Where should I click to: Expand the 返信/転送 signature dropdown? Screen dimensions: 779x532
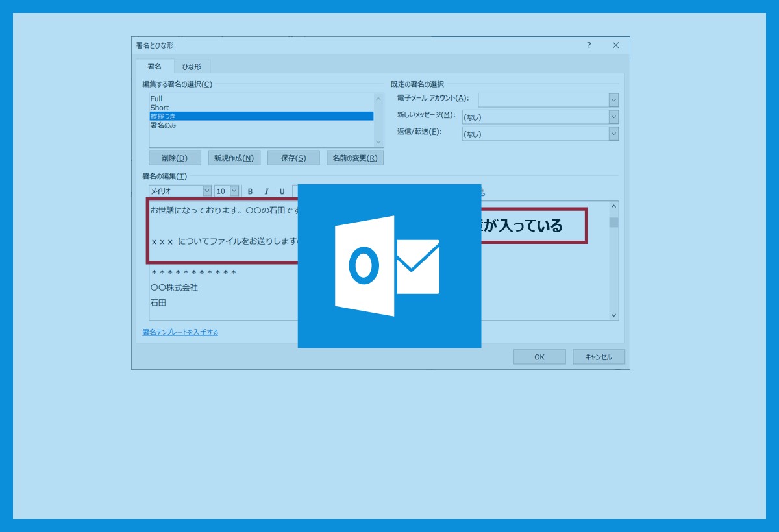[613, 134]
